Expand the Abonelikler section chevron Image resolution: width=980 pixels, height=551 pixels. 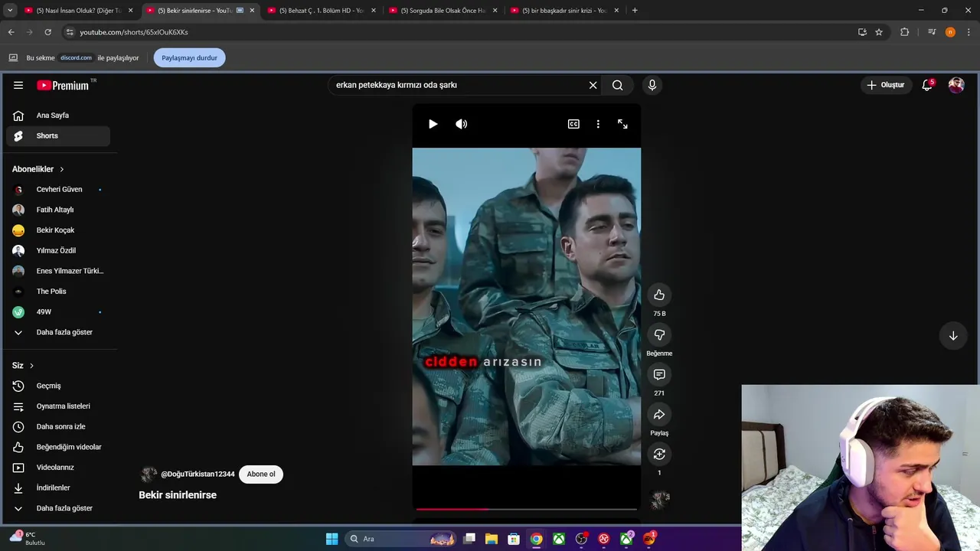point(62,169)
